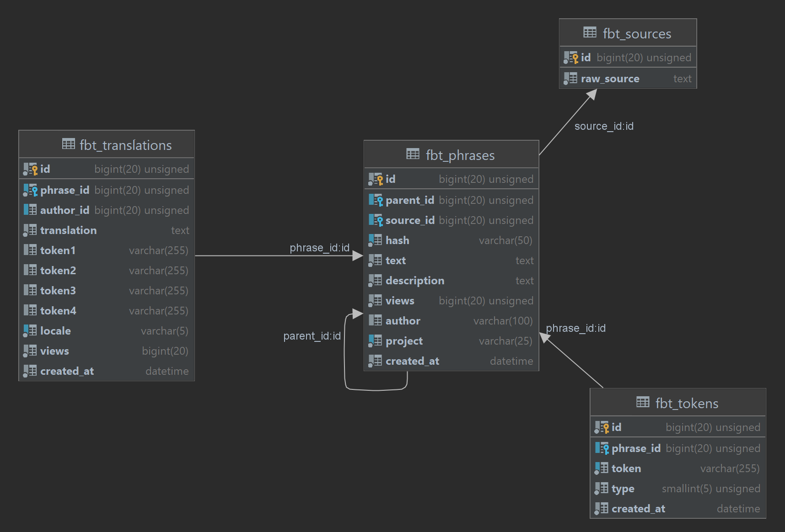Screen dimensions: 785x532
Task: Click primary key icon of fbt_tokens id
Action: tap(602, 427)
